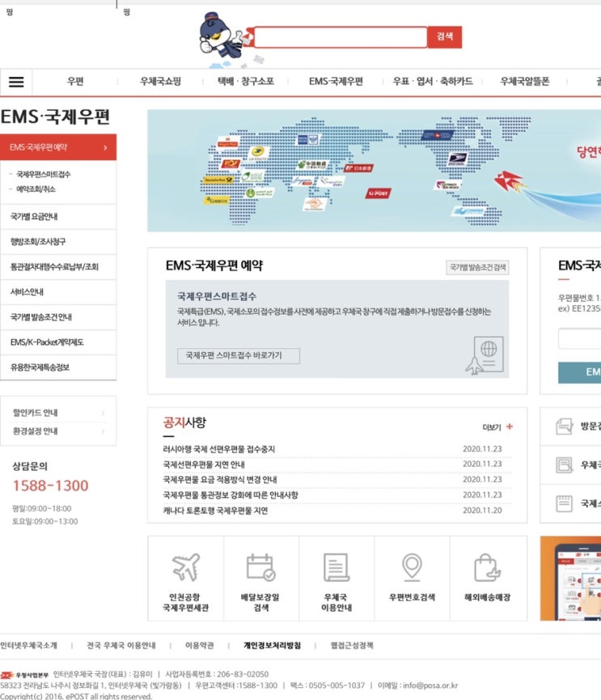Open notice 국제우편물 요금 적용방식 변경 안내
Image resolution: width=601 pixels, height=700 pixels.
tap(219, 480)
